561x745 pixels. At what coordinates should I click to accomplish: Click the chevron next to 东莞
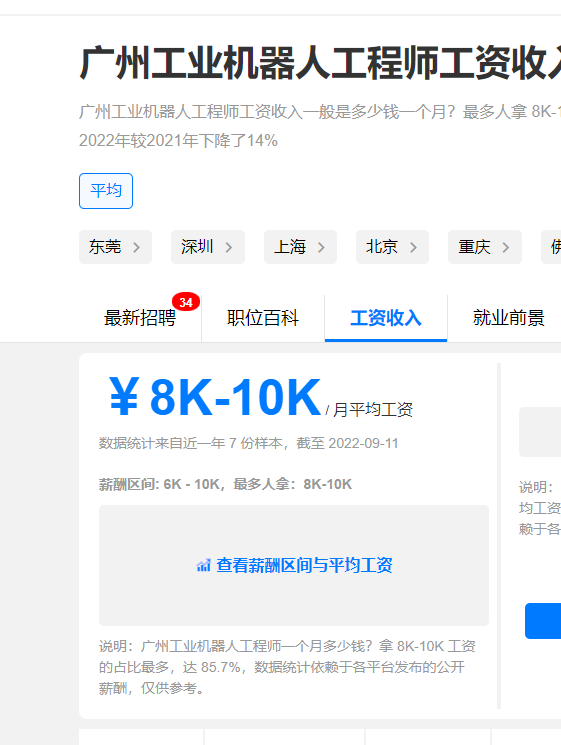(x=136, y=248)
